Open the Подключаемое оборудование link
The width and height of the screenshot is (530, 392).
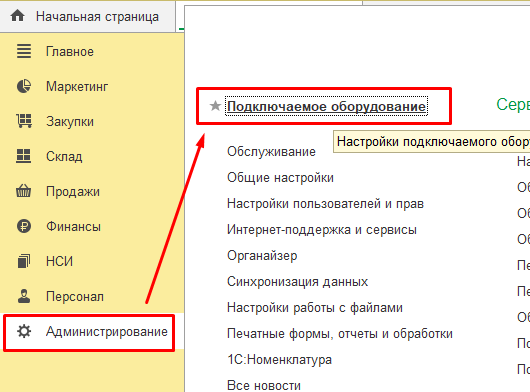(326, 106)
